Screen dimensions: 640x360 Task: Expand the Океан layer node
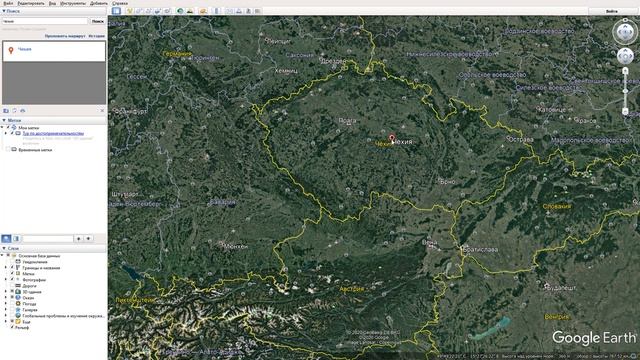[x=6, y=298]
